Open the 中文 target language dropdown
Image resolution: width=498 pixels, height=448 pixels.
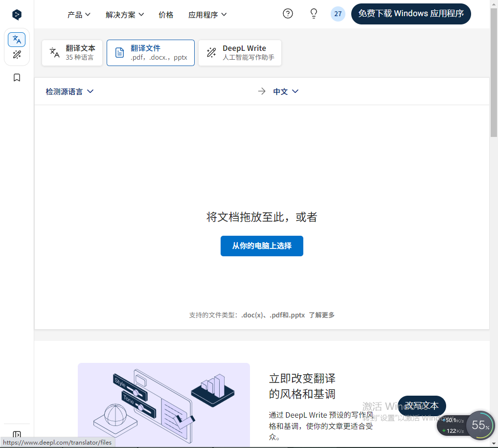tap(286, 91)
